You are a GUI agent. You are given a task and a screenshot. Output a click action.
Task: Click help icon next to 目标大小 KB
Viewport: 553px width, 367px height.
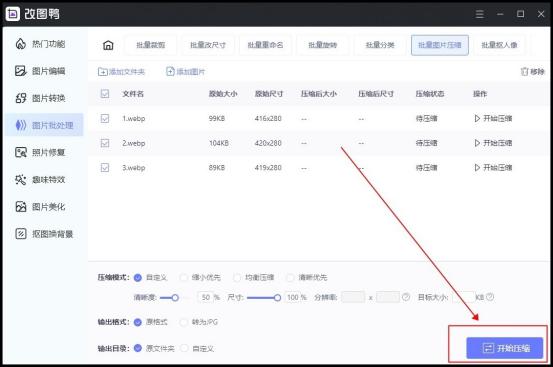(490, 297)
